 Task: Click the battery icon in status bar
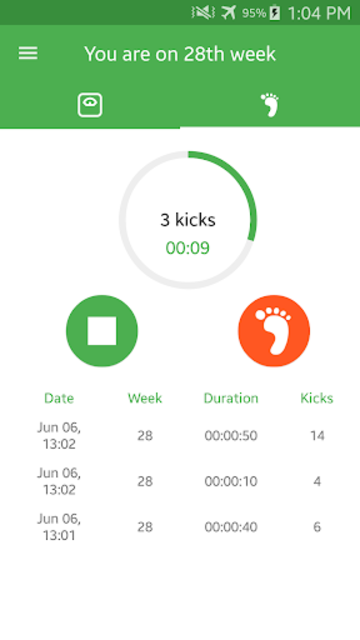coord(275,13)
